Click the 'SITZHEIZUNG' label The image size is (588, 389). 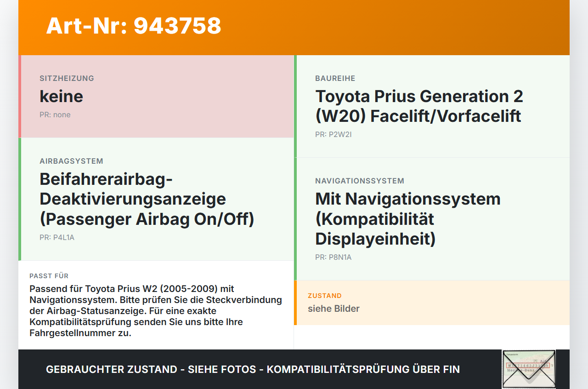(x=67, y=78)
